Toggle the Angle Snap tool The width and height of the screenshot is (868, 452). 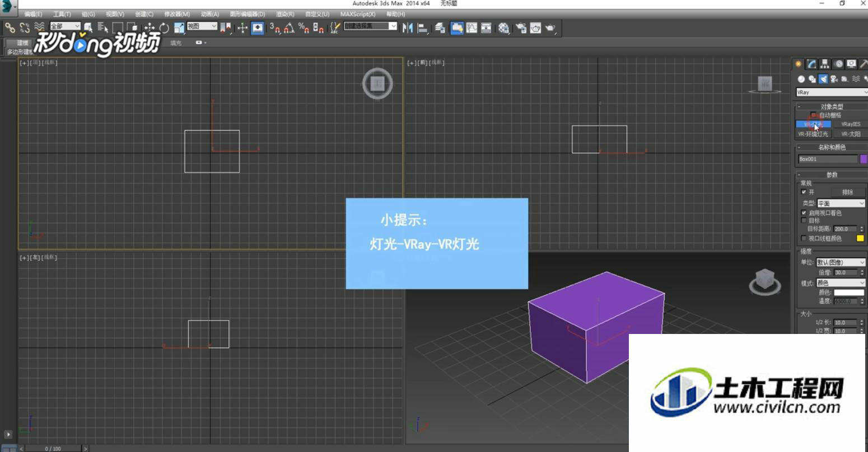click(x=289, y=28)
